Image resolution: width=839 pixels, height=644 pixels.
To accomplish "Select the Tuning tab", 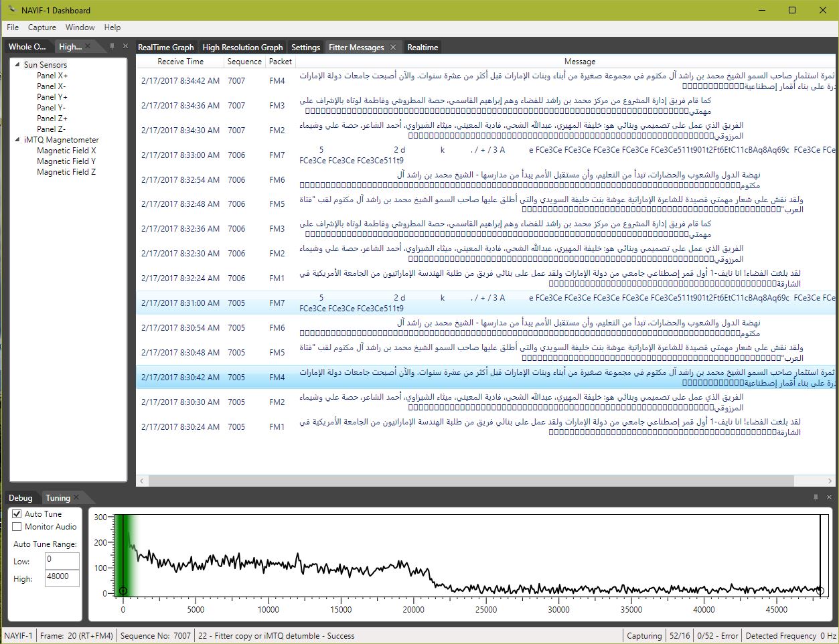I will (x=58, y=498).
